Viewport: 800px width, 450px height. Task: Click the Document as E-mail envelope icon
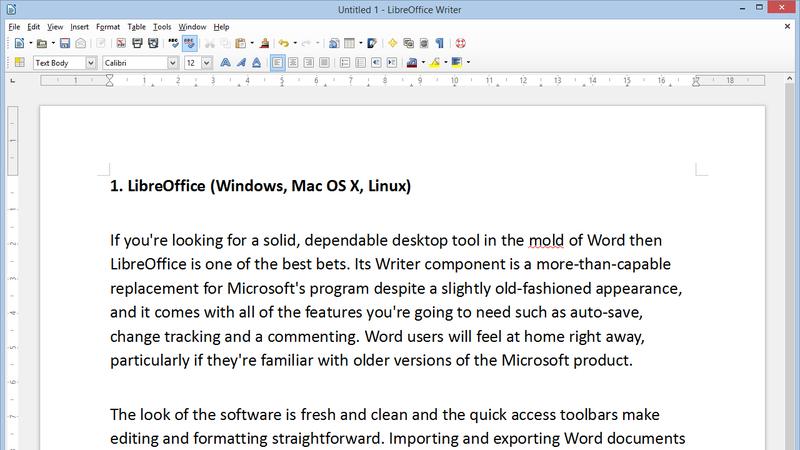pos(81,44)
